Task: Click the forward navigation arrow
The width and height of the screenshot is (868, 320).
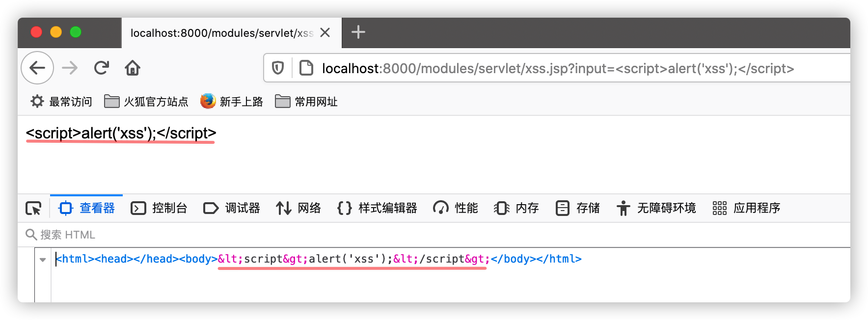Action: (70, 68)
